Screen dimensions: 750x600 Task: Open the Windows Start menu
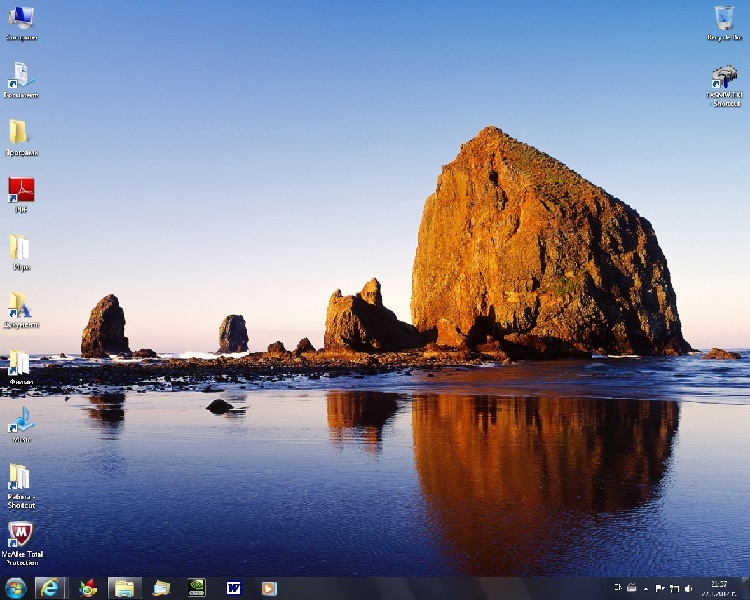15,588
